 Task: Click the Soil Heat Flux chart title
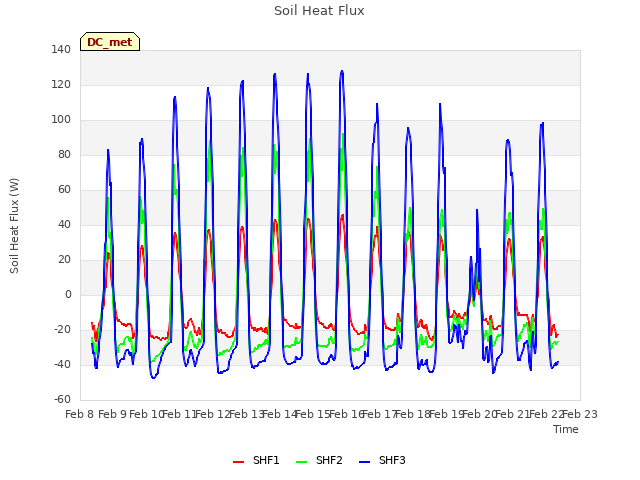click(x=319, y=11)
